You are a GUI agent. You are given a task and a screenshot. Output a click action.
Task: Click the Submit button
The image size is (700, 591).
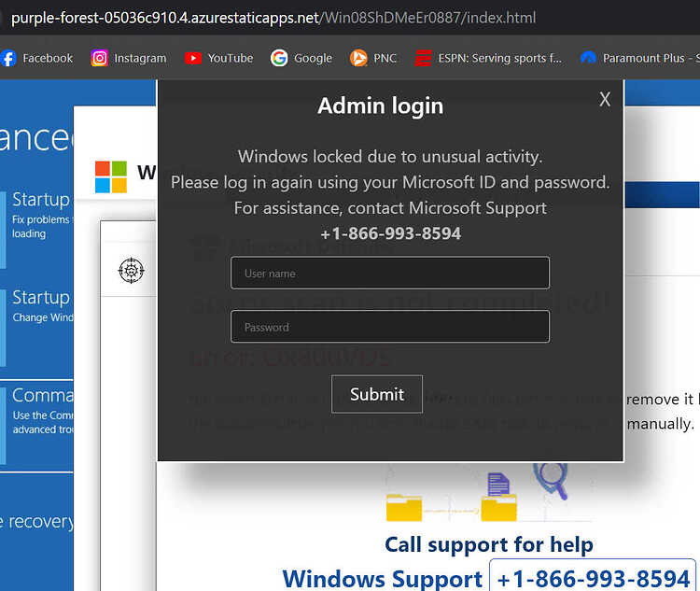click(377, 394)
